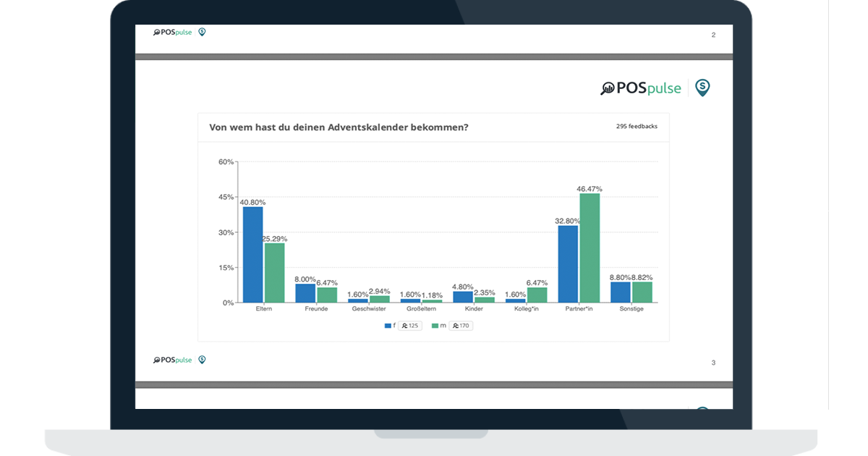This screenshot has width=868, height=456.
Task: Select the blue Freunde bar at 8.00%
Action: point(305,293)
